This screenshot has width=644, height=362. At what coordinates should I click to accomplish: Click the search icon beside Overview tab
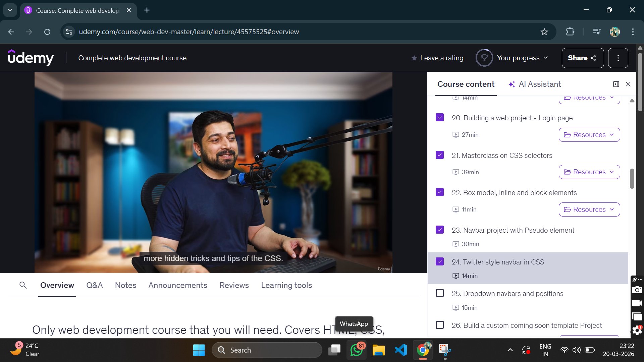[x=23, y=285]
